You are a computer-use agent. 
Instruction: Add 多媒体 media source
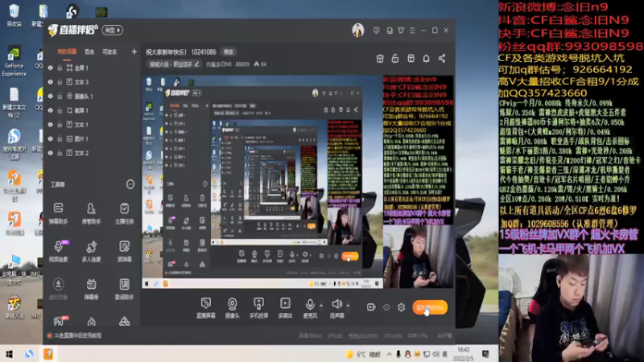pyautogui.click(x=285, y=308)
